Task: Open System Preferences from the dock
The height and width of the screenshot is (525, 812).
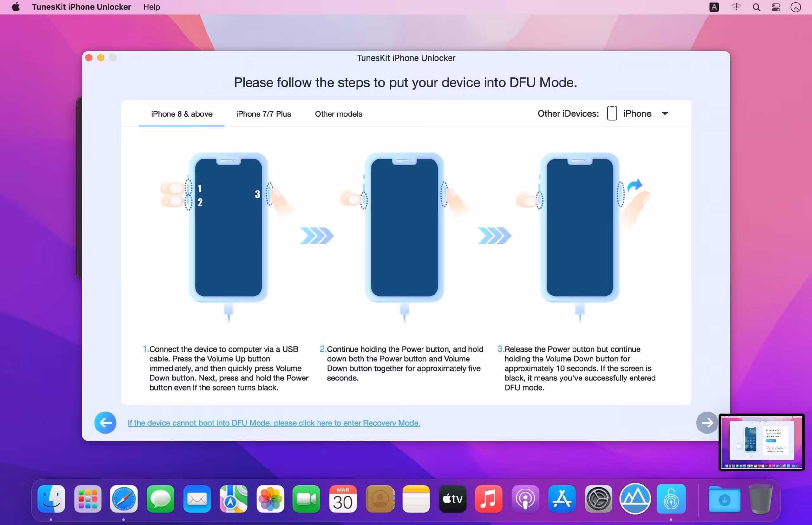Action: tap(598, 499)
